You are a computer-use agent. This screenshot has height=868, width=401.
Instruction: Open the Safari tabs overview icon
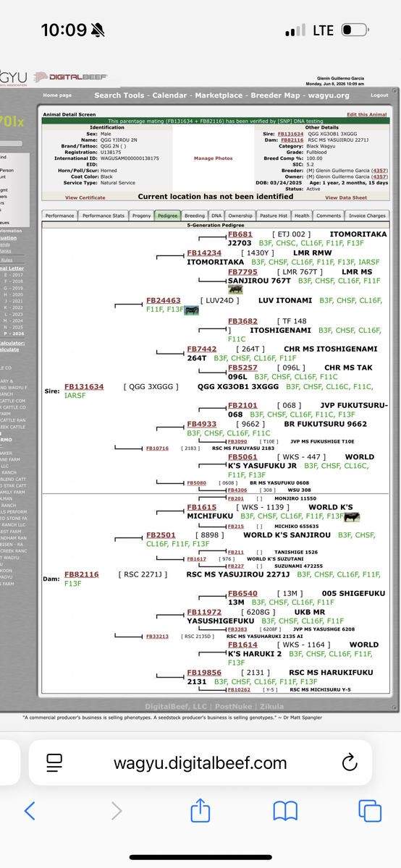[370, 810]
